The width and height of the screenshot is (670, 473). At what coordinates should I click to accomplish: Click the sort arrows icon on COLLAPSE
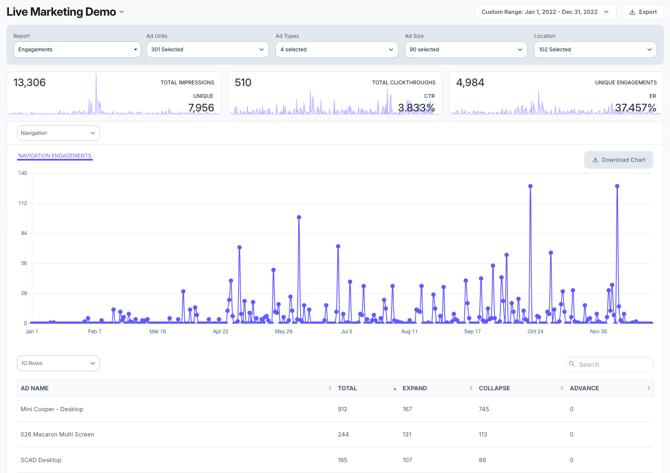561,388
